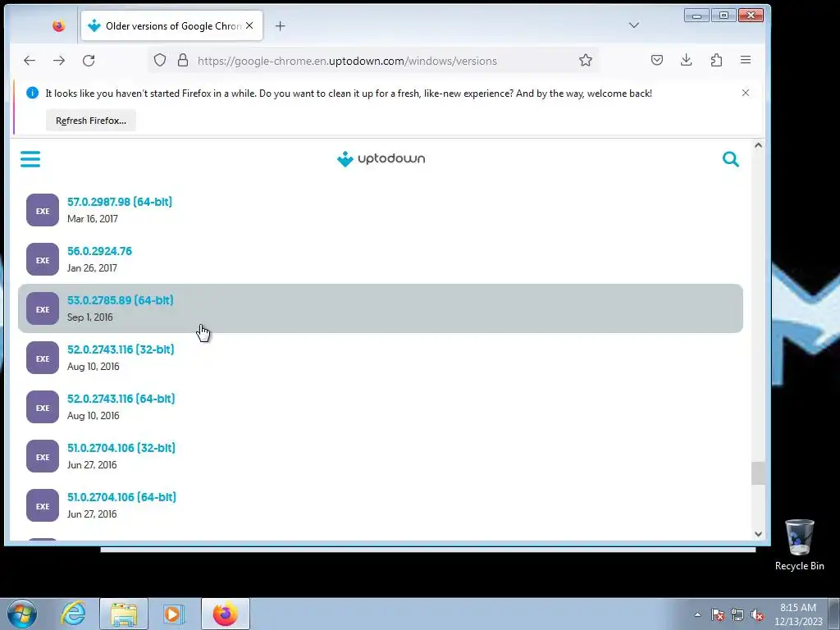Click the URL address bar field
This screenshot has width=840, height=630.
click(x=373, y=61)
